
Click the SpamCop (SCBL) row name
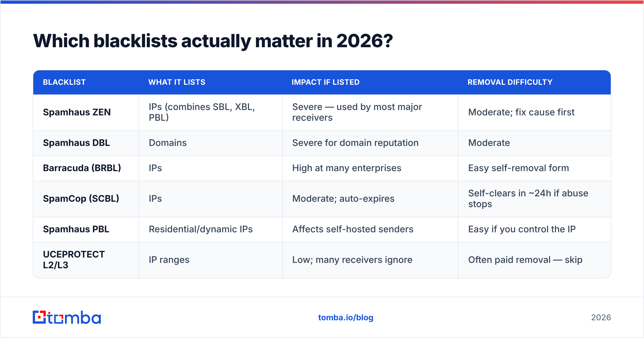pos(81,199)
